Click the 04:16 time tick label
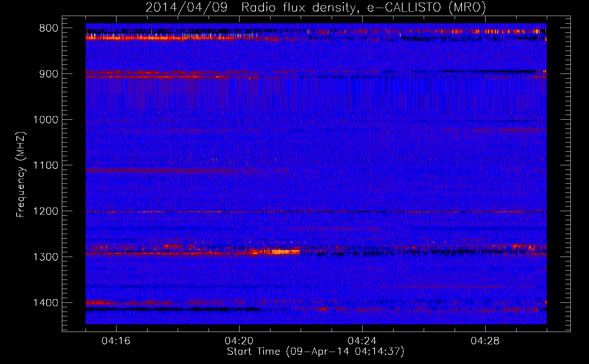The image size is (589, 364). click(116, 341)
